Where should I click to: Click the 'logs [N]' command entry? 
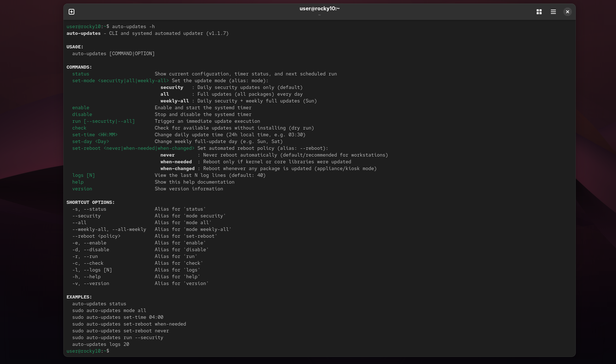[84, 175]
